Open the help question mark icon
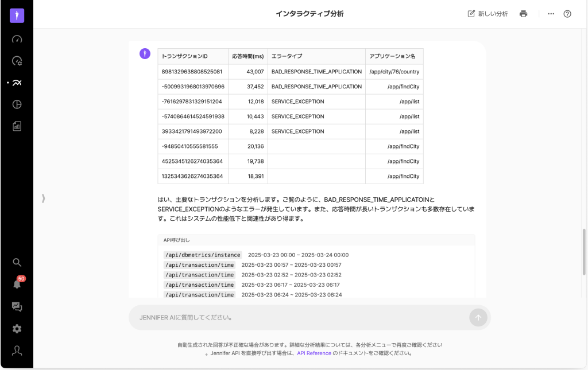The width and height of the screenshot is (588, 370). coord(567,14)
